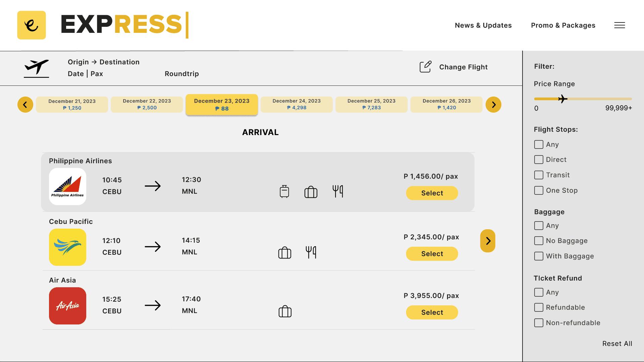Click Origin → Destination text
The image size is (644, 362).
104,62
